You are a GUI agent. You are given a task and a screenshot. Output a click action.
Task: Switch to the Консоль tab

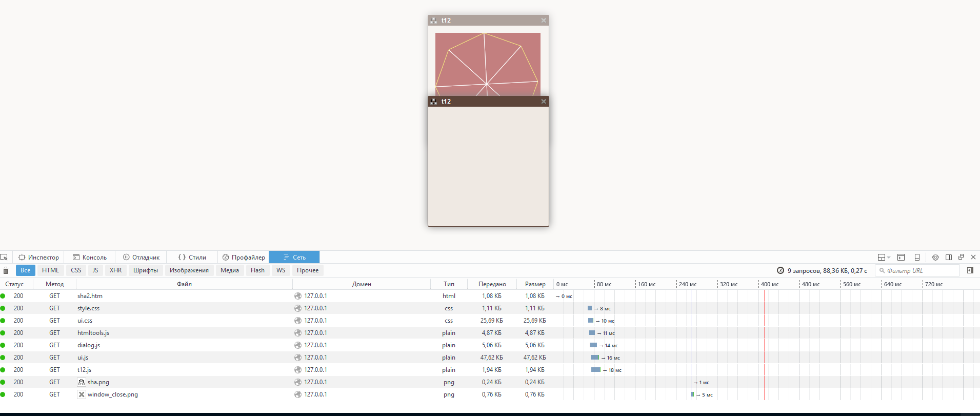tap(90, 257)
